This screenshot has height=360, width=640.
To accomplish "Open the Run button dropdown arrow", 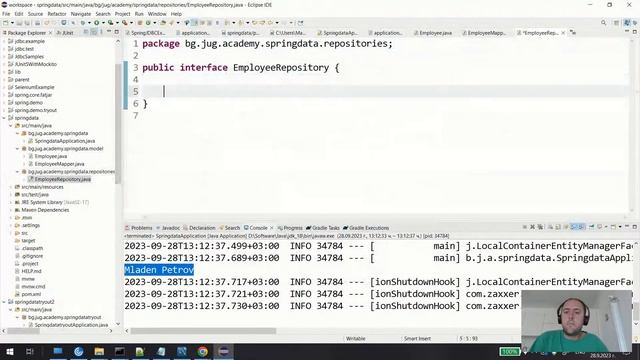I will 103,23.
